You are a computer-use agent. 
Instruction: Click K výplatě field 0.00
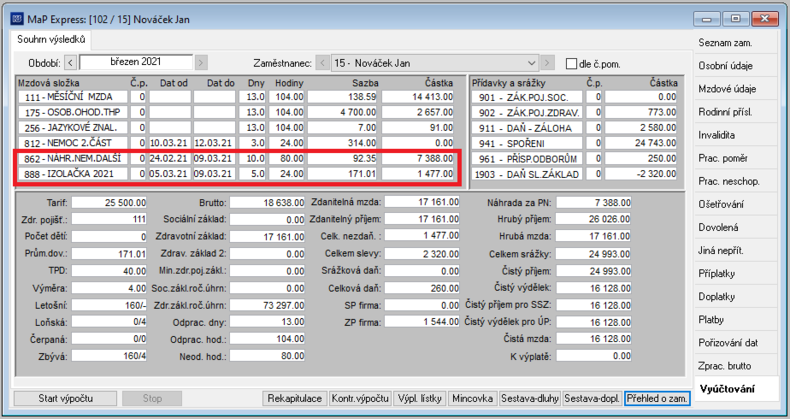(594, 356)
